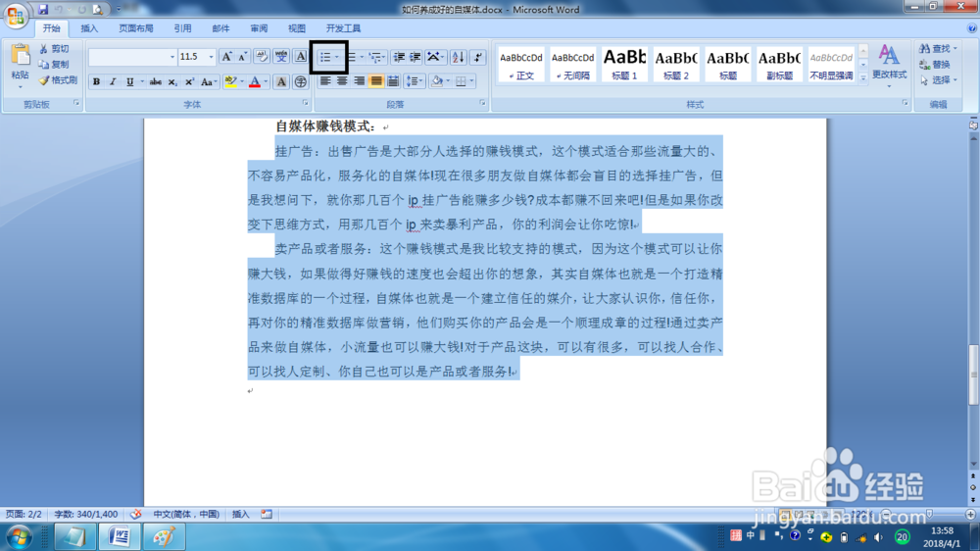Apply 正文 style
980x551 pixels.
521,65
